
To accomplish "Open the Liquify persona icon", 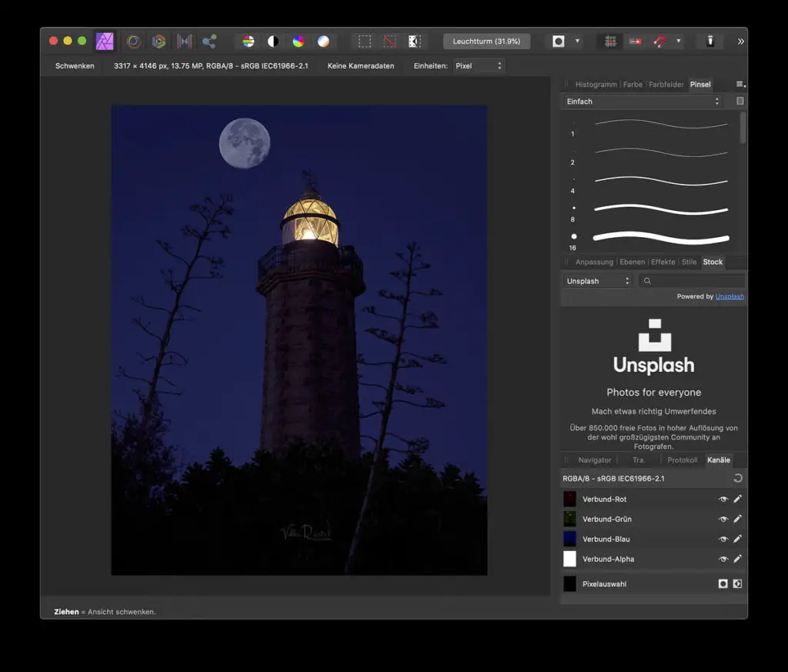I will [x=134, y=42].
